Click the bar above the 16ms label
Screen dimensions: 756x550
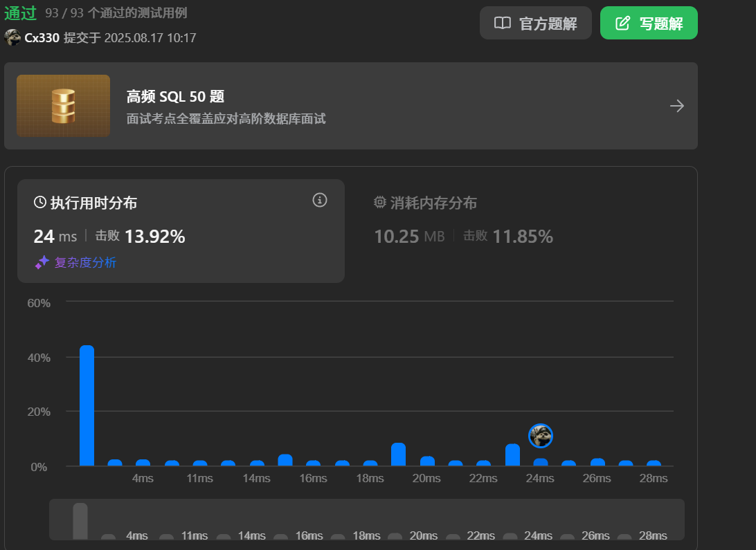pos(314,464)
